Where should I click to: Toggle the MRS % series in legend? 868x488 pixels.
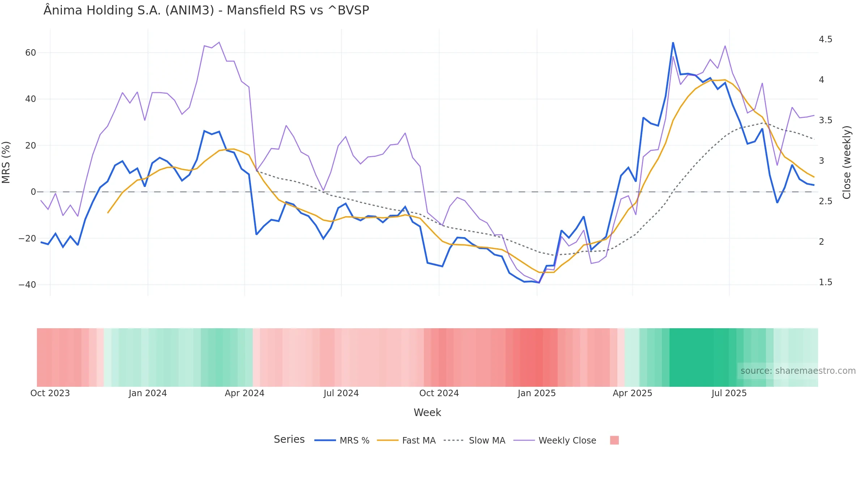click(x=342, y=440)
